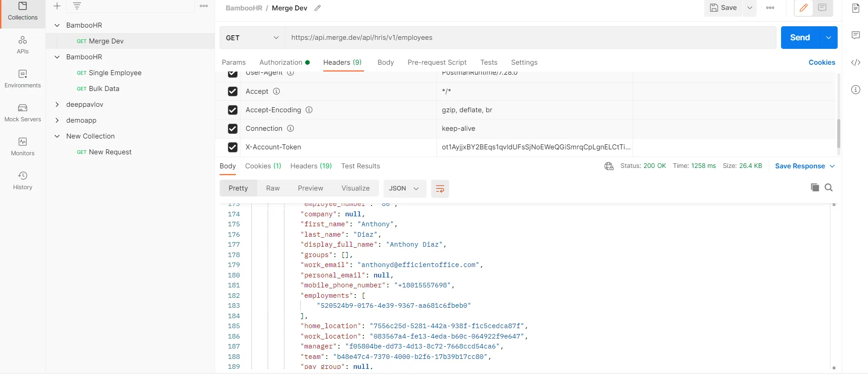Expand the deeppavlov collection
This screenshot has width=868, height=377.
coord(57,105)
